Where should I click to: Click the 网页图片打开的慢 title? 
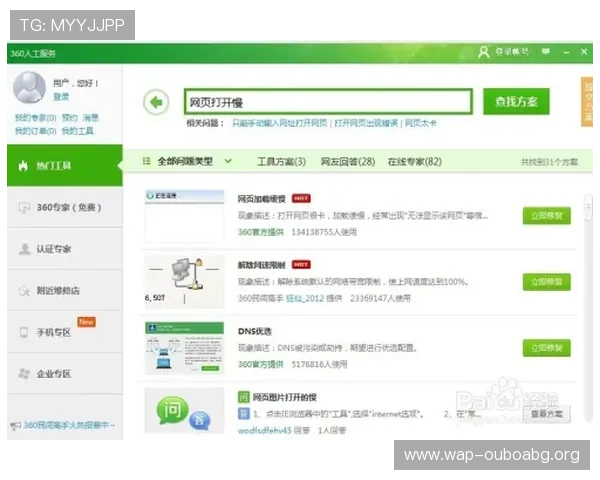pyautogui.click(x=285, y=397)
